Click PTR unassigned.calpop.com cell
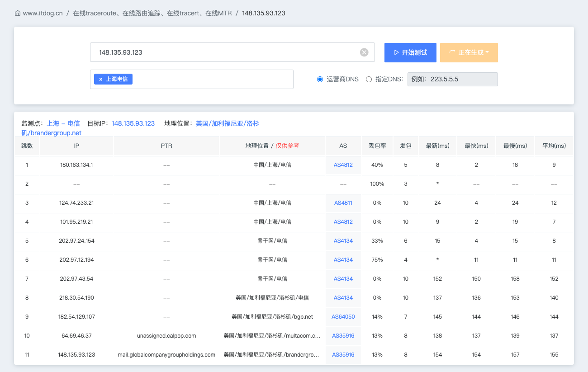The width and height of the screenshot is (588, 372). click(166, 336)
